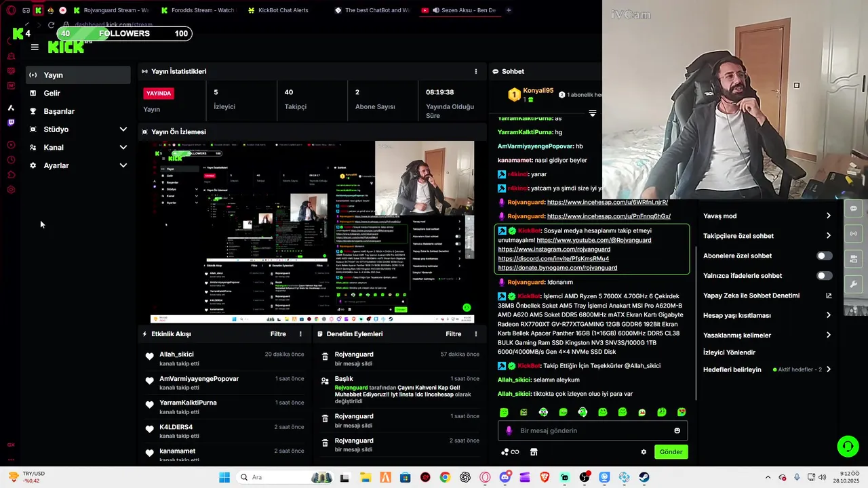Image resolution: width=868 pixels, height=488 pixels.
Task: Select Yayın in the sidebar
Action: tap(78, 75)
